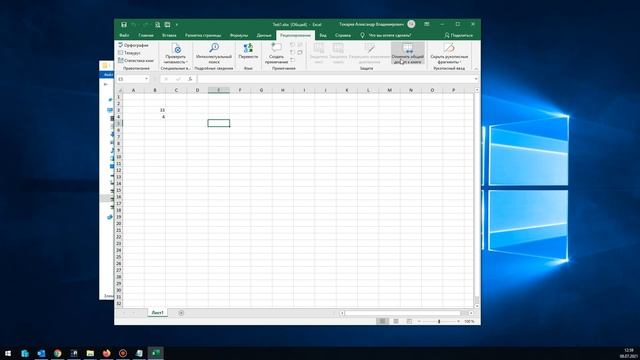The image size is (640, 360).
Task: Click Translate (Перевести) icon
Action: 248,52
